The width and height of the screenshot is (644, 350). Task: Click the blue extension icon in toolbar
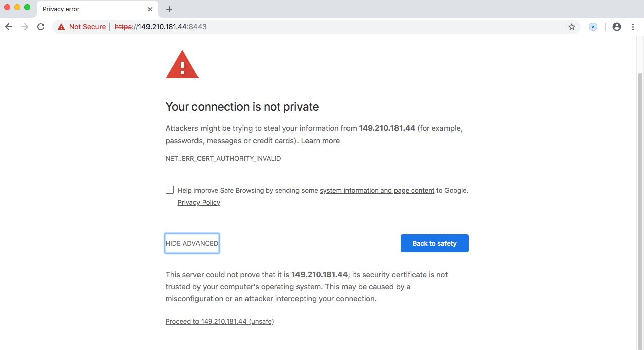click(593, 27)
